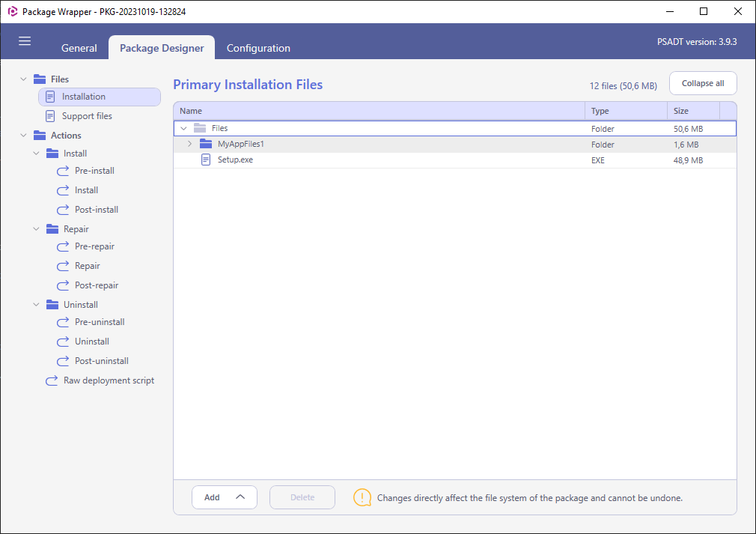
Task: Click the Setup.exe file icon
Action: point(206,160)
